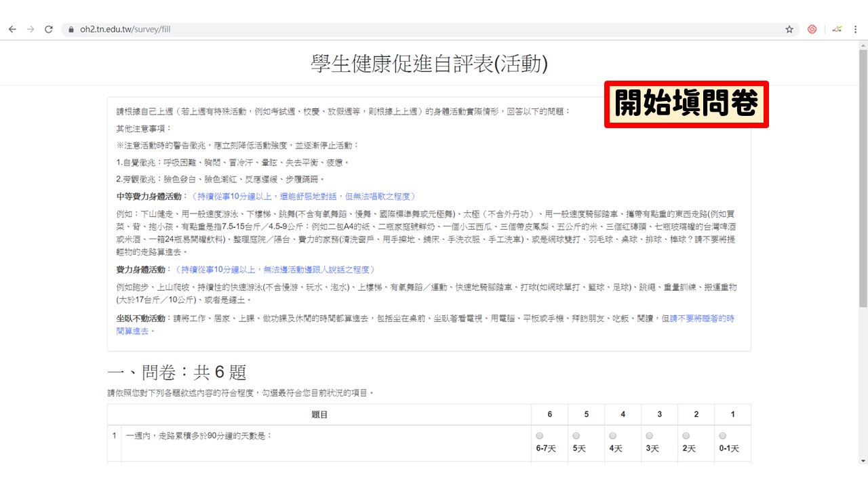
Task: Click the bold label 坐臥不動活動
Action: 140,318
